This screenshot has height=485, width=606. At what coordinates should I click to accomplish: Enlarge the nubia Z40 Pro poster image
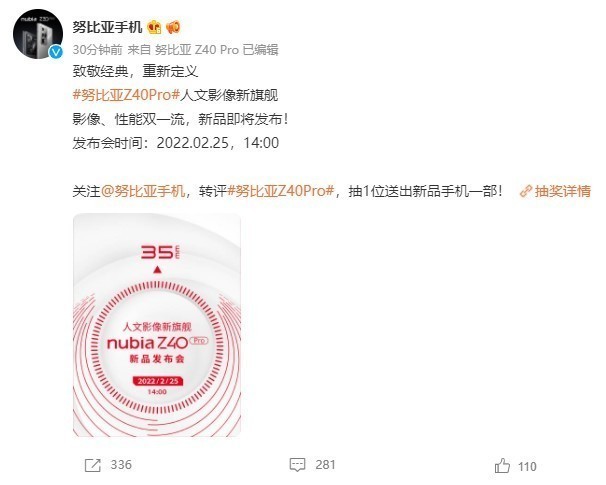pos(157,325)
